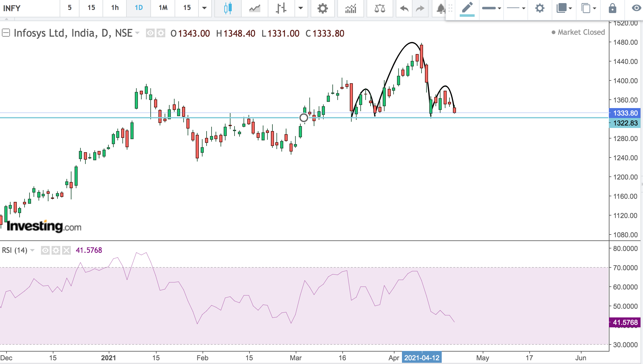Screen dimensions: 643x364
Task: Open more time intervals dropdown arrow
Action: (204, 8)
